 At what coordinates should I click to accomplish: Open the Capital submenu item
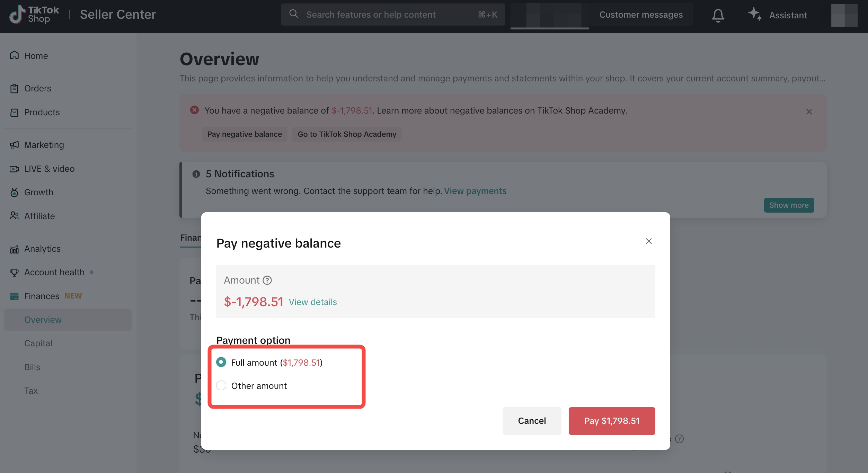38,343
